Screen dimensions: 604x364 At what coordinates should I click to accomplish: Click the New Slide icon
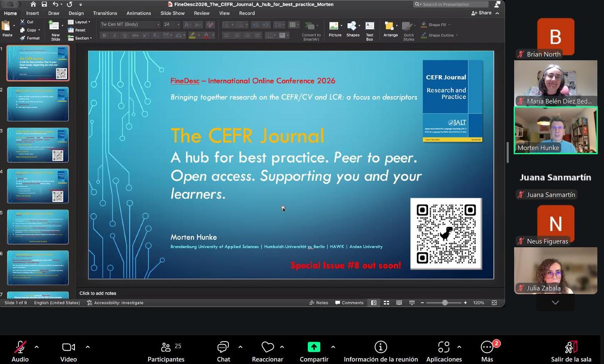[55, 27]
